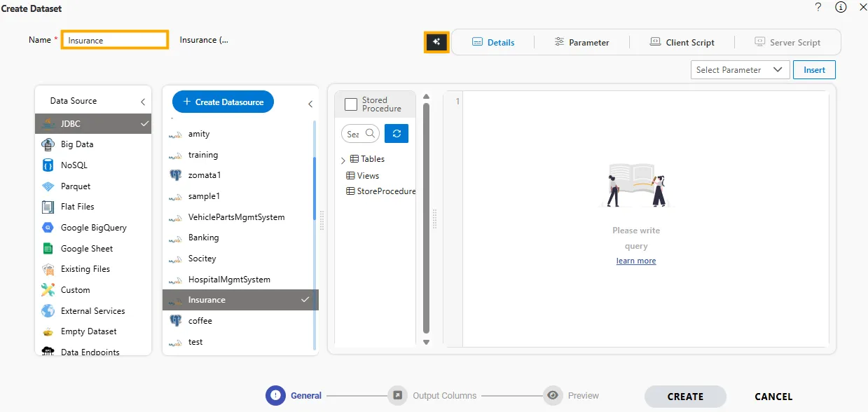Expand the Tables tree node
Screen dimensions: 868x412
(343, 160)
